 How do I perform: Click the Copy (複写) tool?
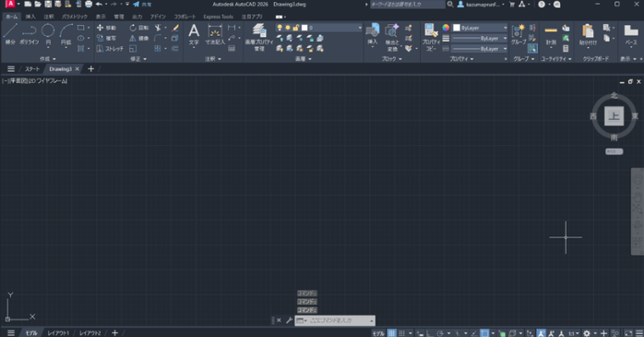(106, 38)
